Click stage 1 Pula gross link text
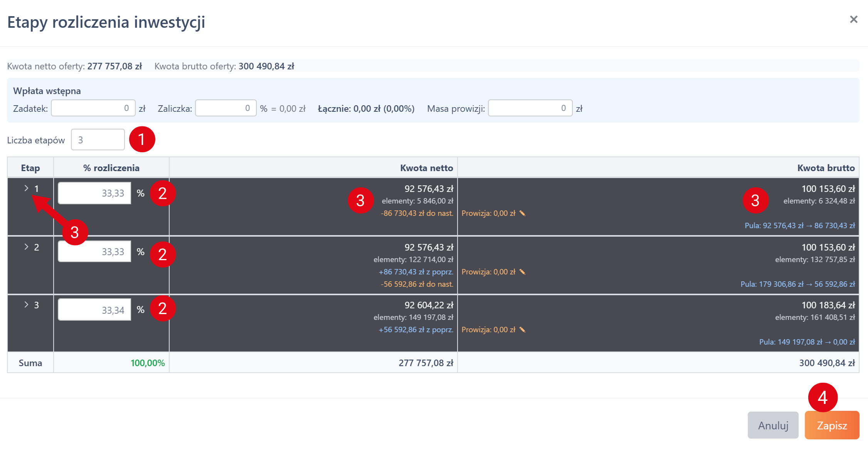Viewport: 868px width, 449px height. [799, 225]
